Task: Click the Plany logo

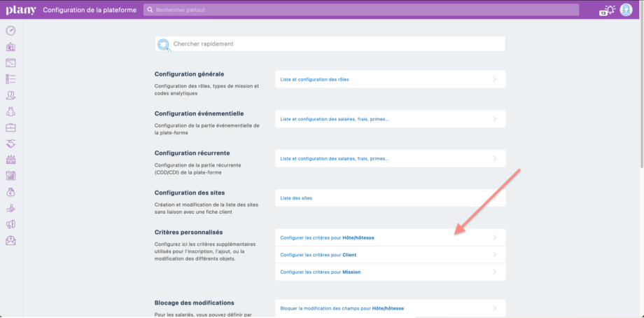Action: point(20,10)
